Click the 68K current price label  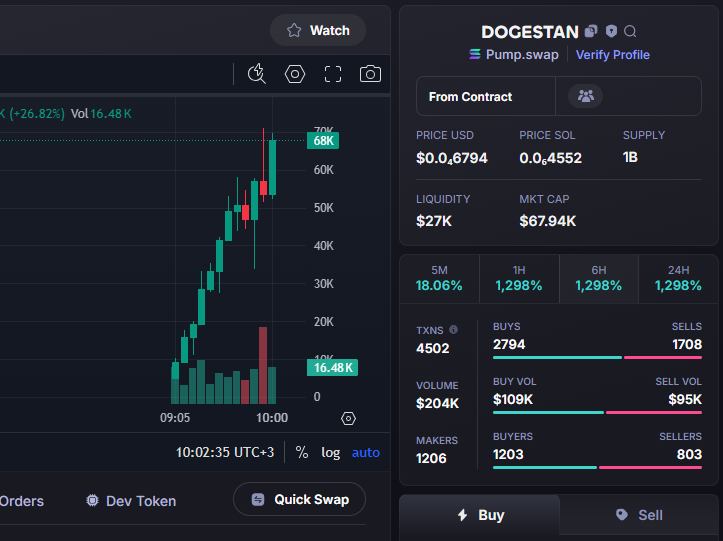(323, 141)
